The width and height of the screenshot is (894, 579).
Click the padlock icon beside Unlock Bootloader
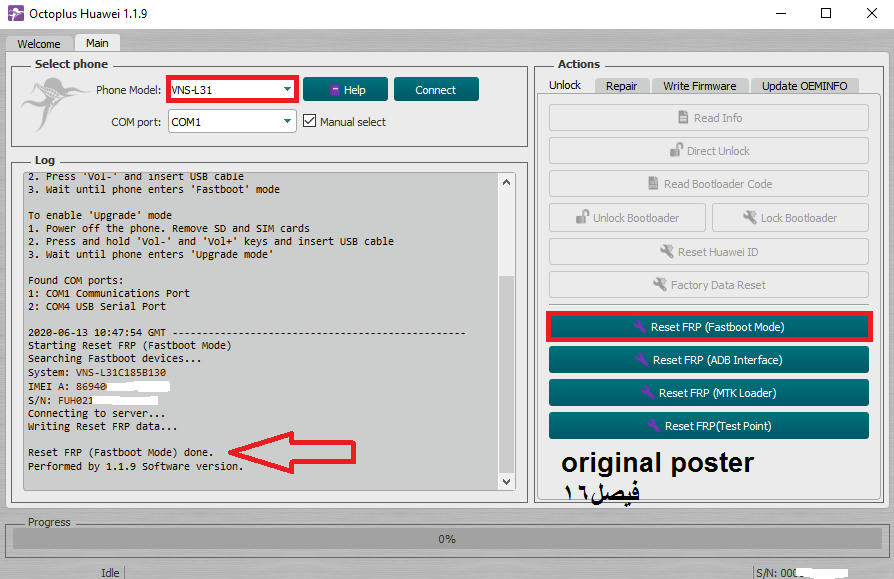click(582, 217)
